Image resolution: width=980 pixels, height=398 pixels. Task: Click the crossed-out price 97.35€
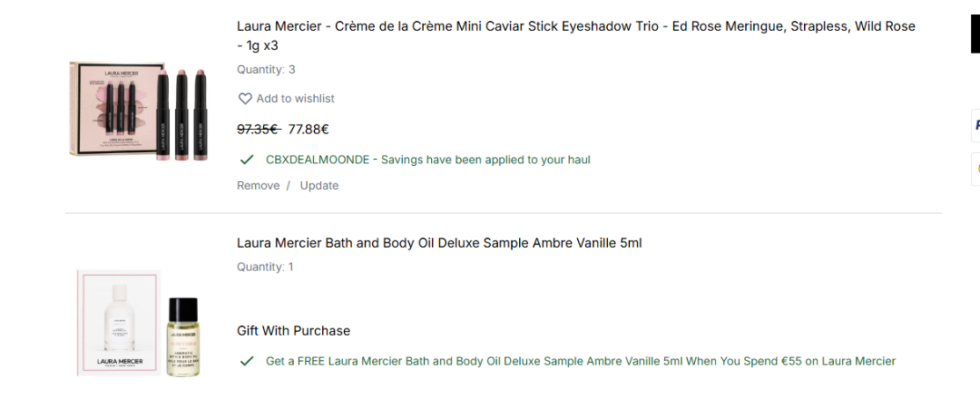click(258, 130)
